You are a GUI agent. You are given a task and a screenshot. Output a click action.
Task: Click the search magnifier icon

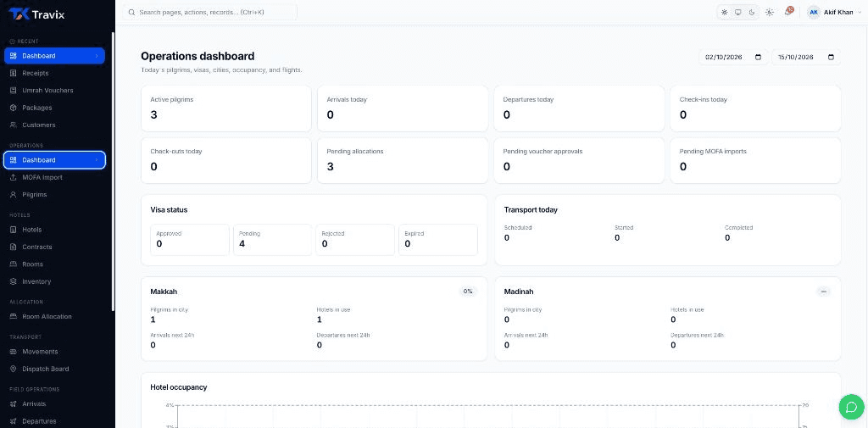tap(131, 12)
